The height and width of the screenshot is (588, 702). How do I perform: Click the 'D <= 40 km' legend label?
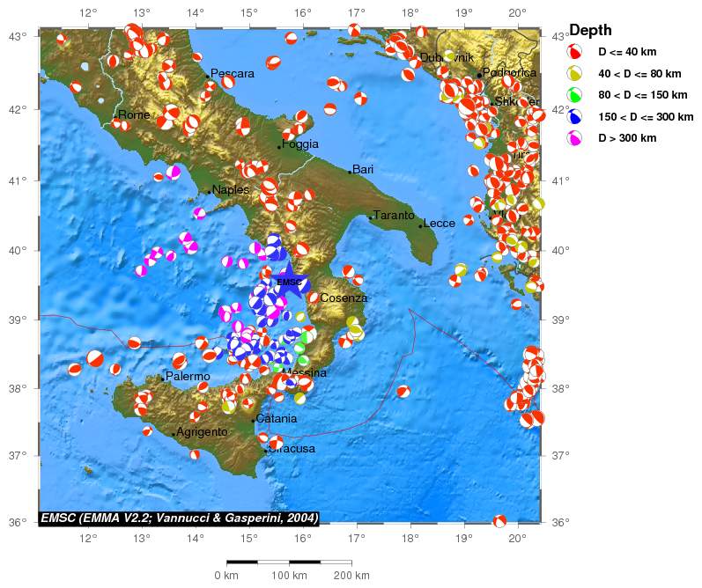click(627, 52)
